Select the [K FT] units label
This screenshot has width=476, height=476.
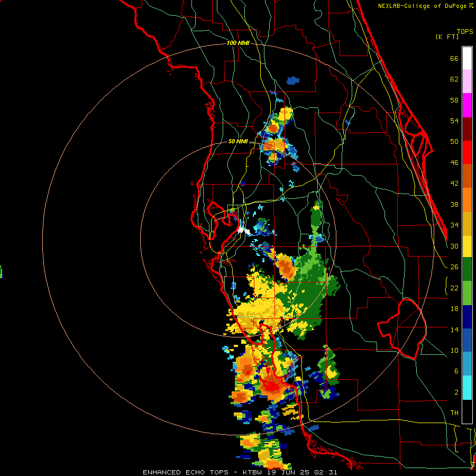point(447,37)
